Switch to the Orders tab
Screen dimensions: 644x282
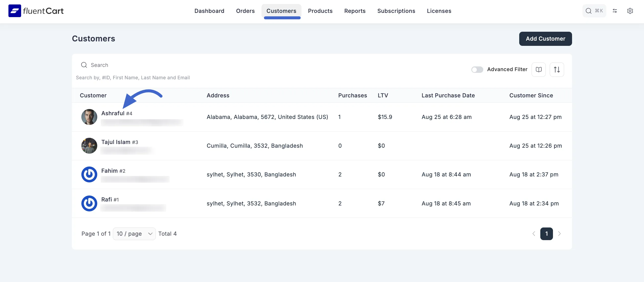tap(245, 11)
